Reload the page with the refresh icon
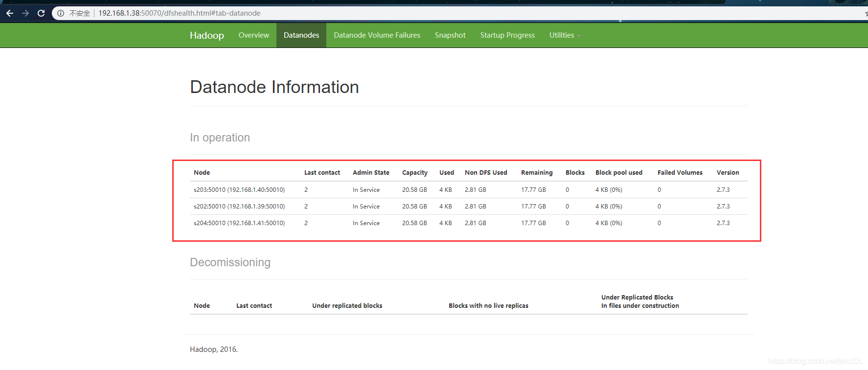 click(41, 13)
